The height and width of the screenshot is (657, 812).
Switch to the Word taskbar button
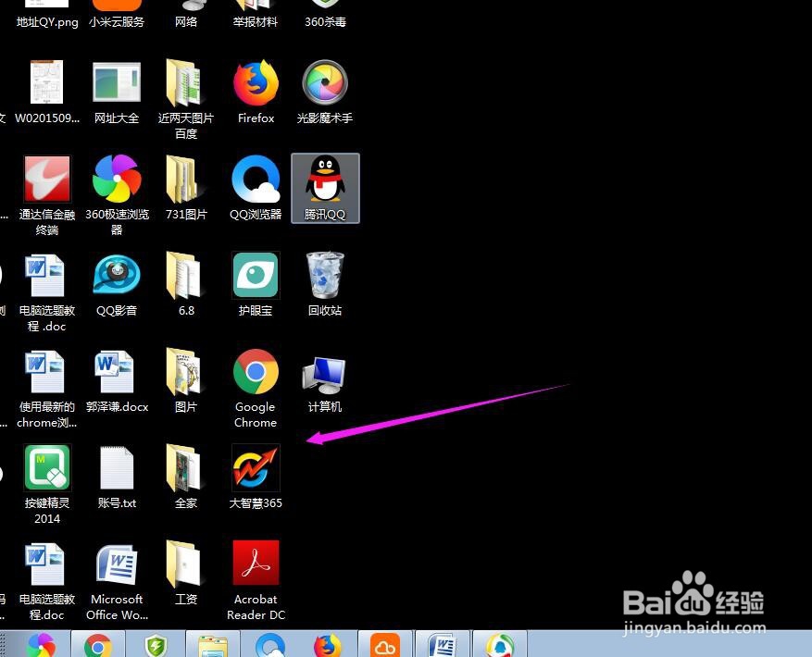[x=443, y=645]
